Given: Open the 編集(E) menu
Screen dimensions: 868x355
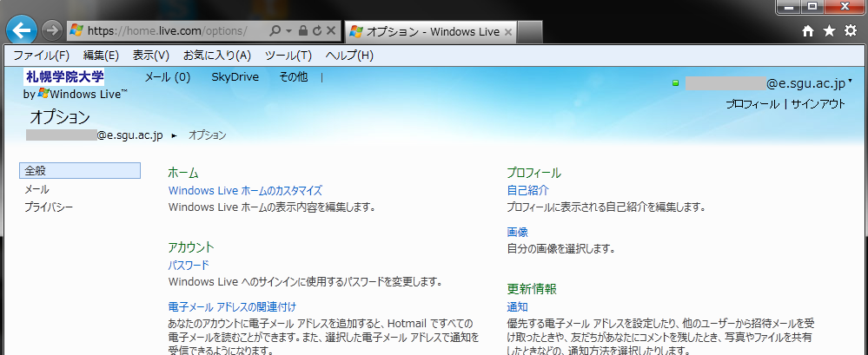Looking at the screenshot, I should click(x=102, y=56).
